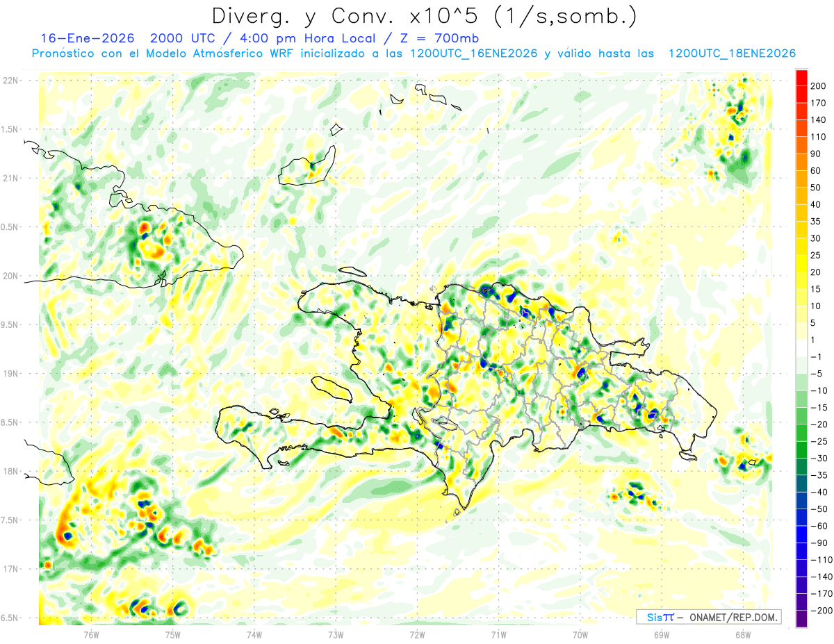Click the red top segment of color scale
The height and width of the screenshot is (644, 834).
801,77
